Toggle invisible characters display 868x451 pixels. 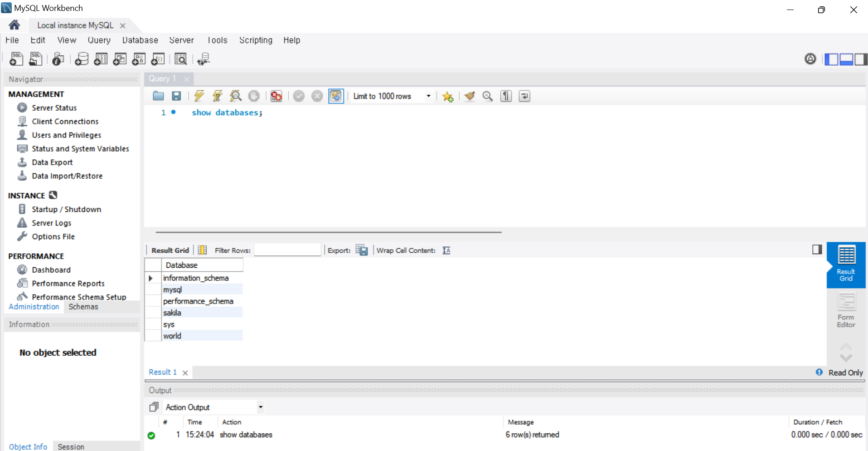(x=506, y=96)
